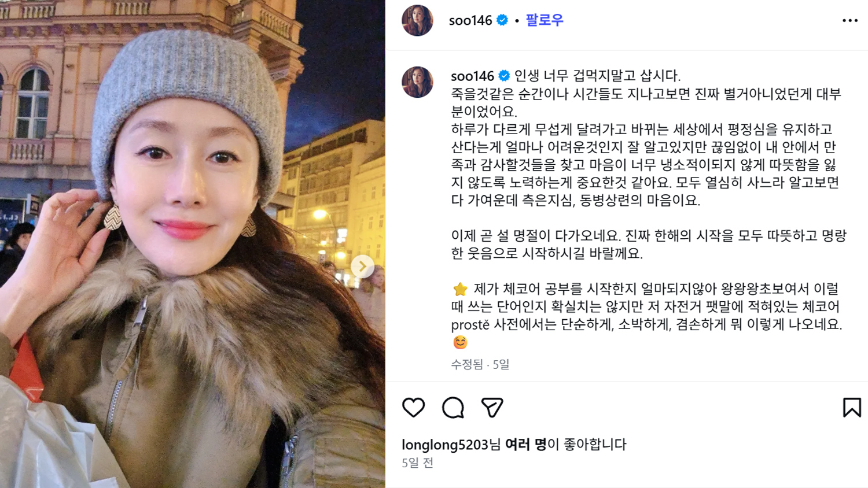Like the post with the heart icon
868x488 pixels.
coord(413,408)
